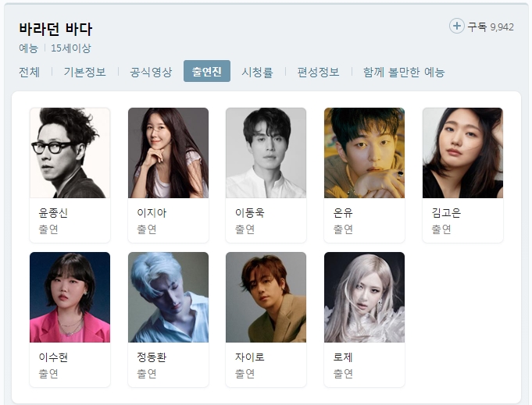Open the 편성정보 tab

coord(318,72)
